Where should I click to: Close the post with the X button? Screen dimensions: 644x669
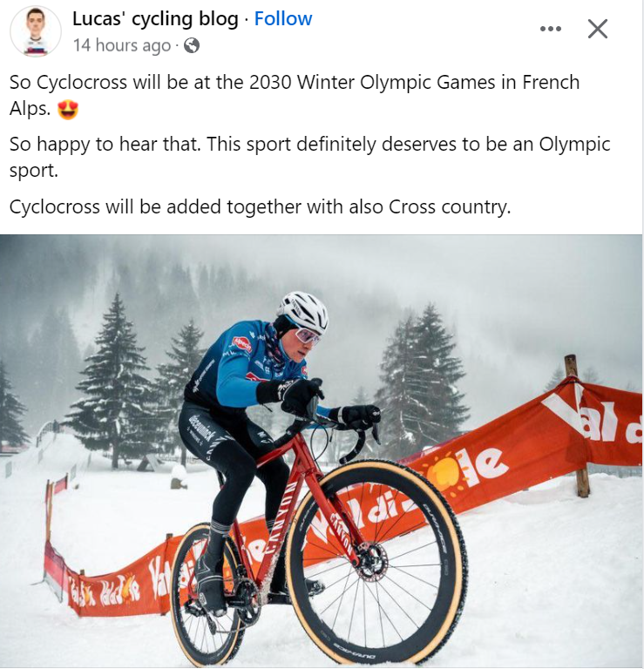[x=598, y=29]
